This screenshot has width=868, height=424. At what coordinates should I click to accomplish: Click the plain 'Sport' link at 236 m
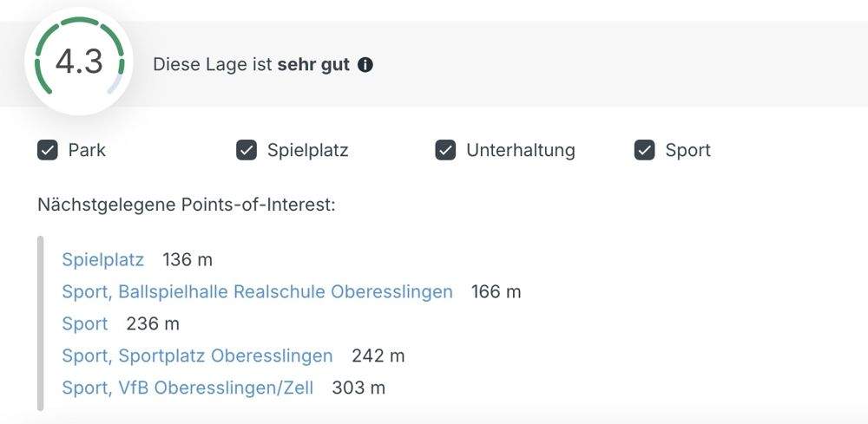coord(85,323)
